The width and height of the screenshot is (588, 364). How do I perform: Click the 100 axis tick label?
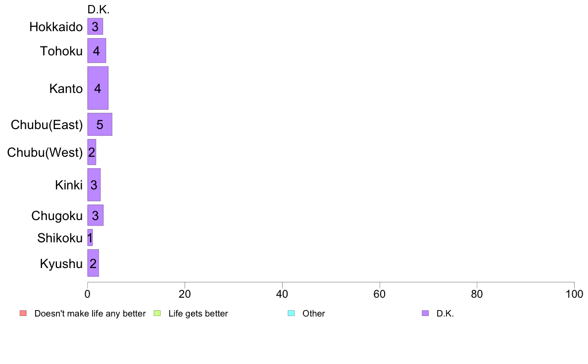pos(574,294)
